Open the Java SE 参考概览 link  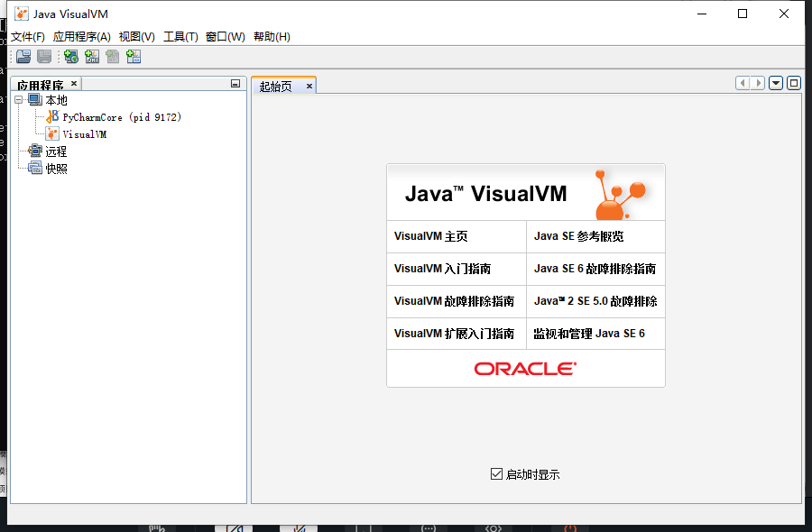pyautogui.click(x=579, y=236)
